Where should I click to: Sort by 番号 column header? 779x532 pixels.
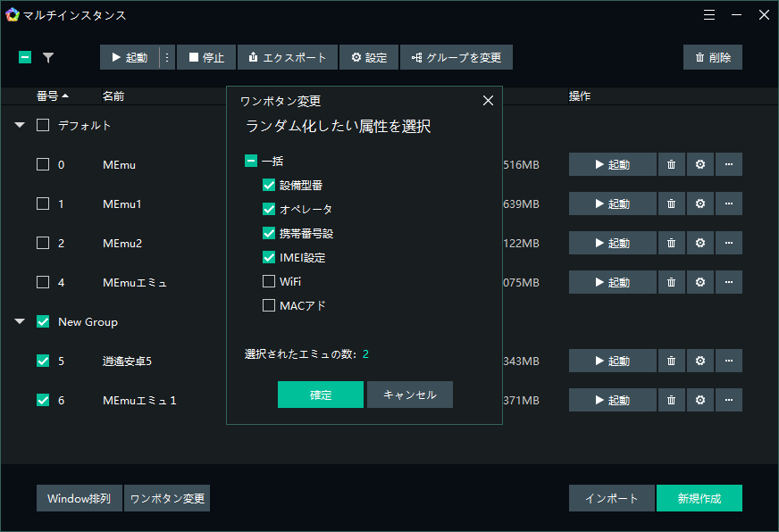point(53,96)
